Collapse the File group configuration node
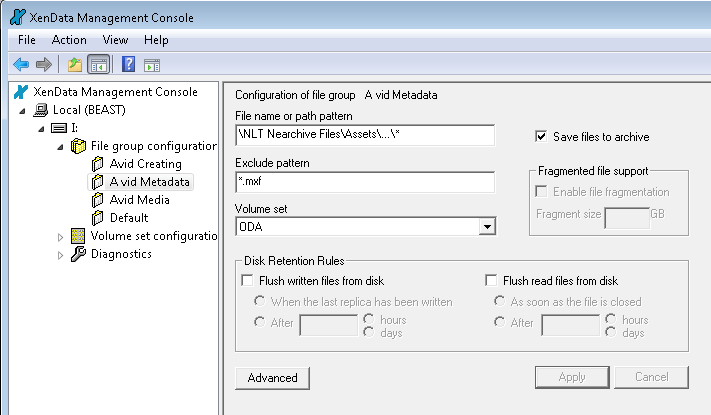The height and width of the screenshot is (415, 711). tap(60, 147)
